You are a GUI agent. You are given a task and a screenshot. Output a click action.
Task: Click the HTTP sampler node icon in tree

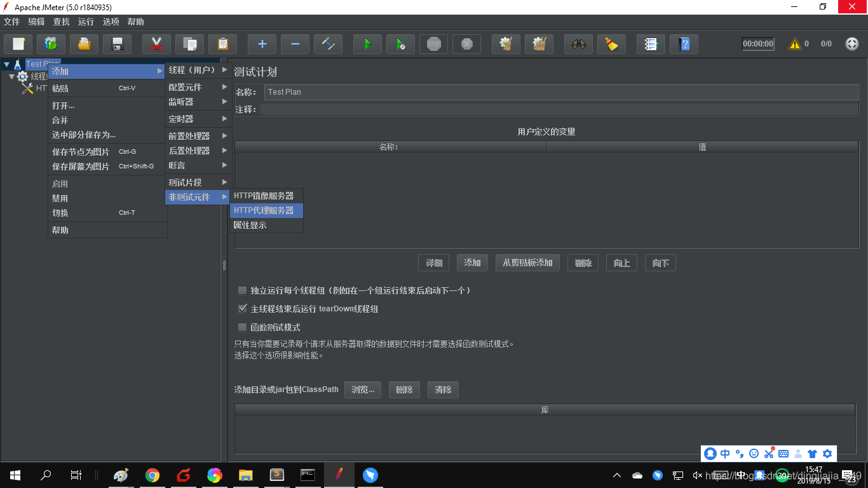(27, 89)
